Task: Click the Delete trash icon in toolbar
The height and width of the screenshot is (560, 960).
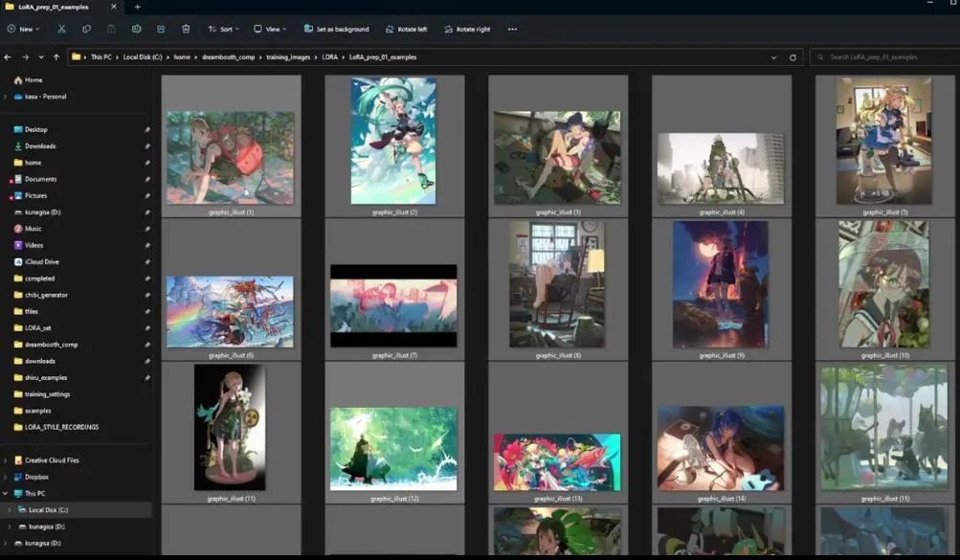Action: (186, 29)
